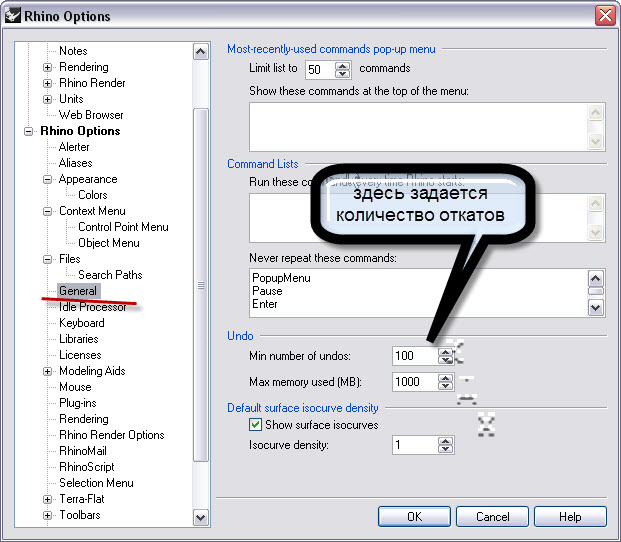The image size is (621, 542).
Task: Increase the Limit list to value
Action: [x=343, y=66]
